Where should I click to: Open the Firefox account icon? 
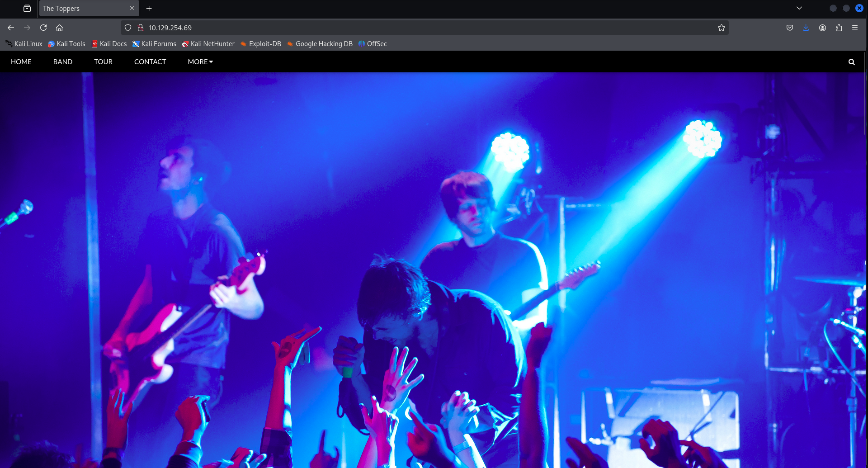[x=822, y=28]
